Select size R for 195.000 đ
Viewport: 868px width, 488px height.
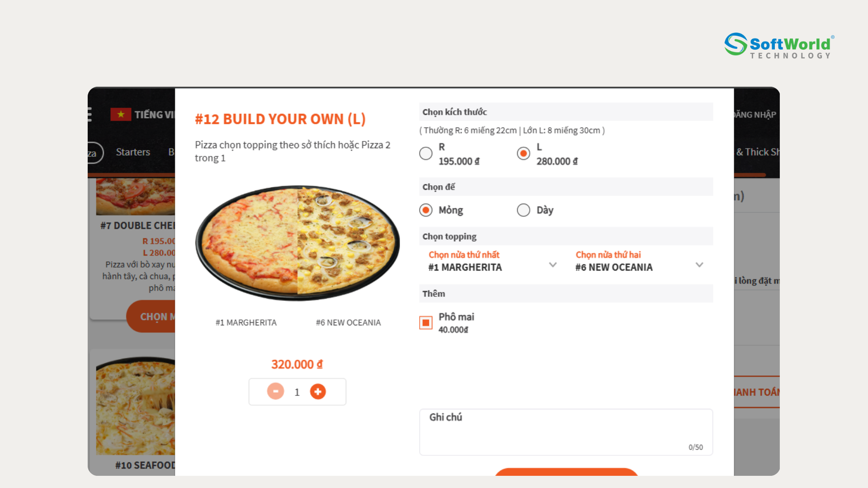point(425,153)
